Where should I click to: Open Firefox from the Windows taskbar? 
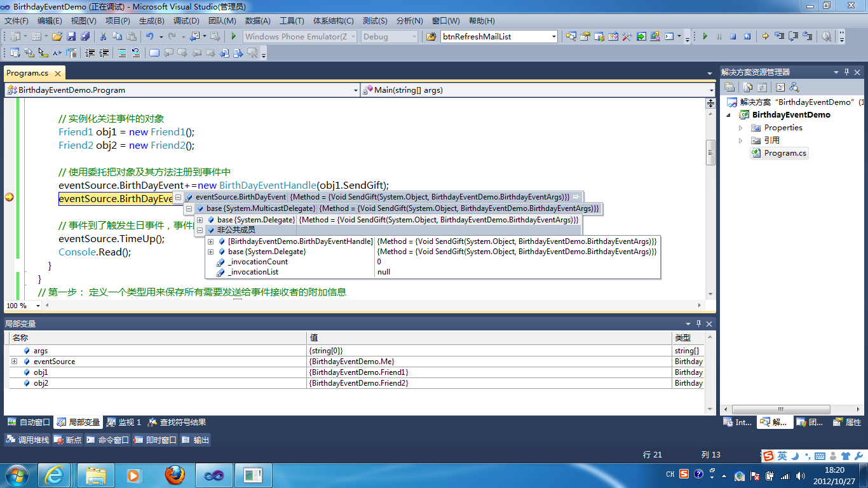tap(175, 475)
